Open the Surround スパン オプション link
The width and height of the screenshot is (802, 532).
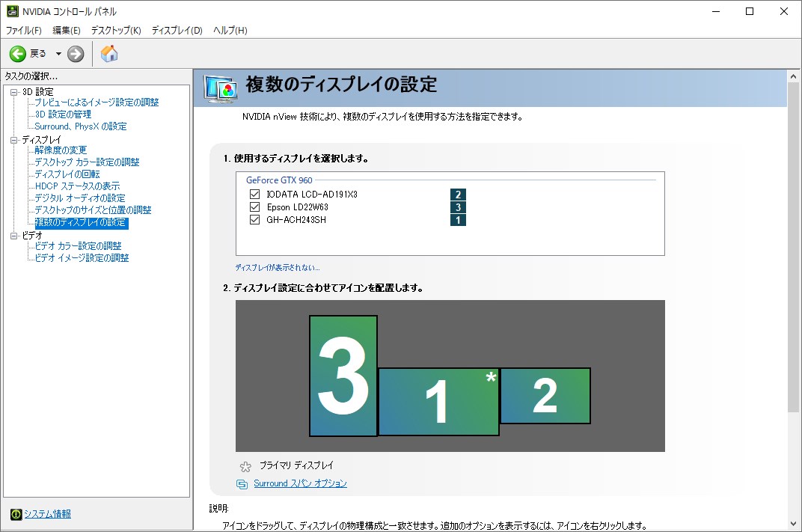pyautogui.click(x=300, y=483)
